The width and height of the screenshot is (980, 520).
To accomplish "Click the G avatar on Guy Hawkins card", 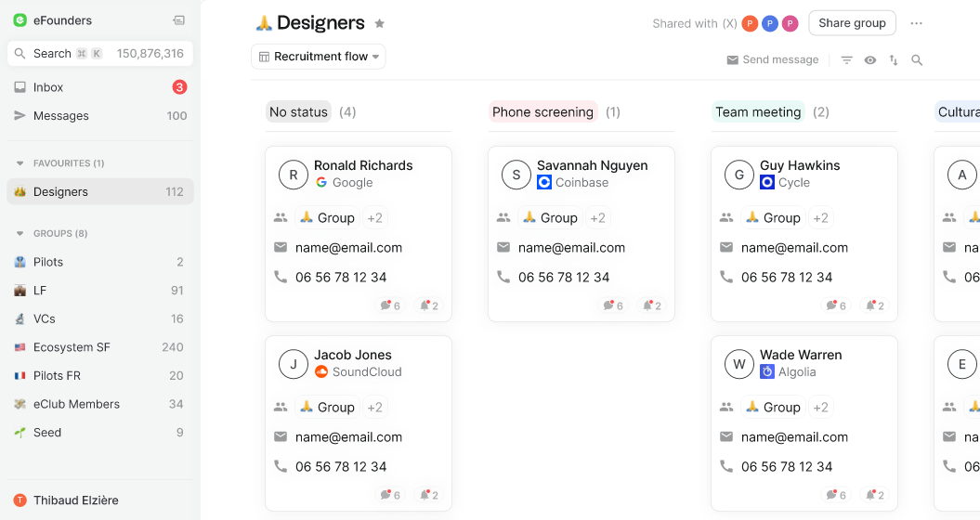I will 739,175.
